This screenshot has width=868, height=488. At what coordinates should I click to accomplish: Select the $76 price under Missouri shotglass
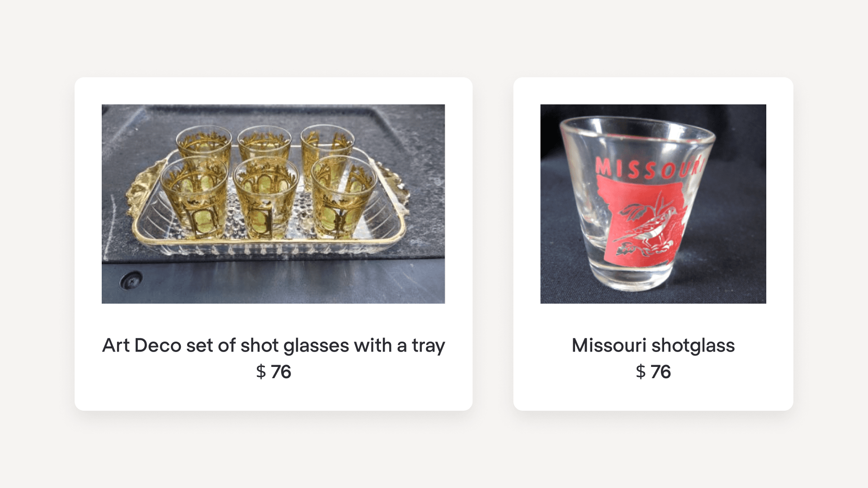click(x=653, y=372)
